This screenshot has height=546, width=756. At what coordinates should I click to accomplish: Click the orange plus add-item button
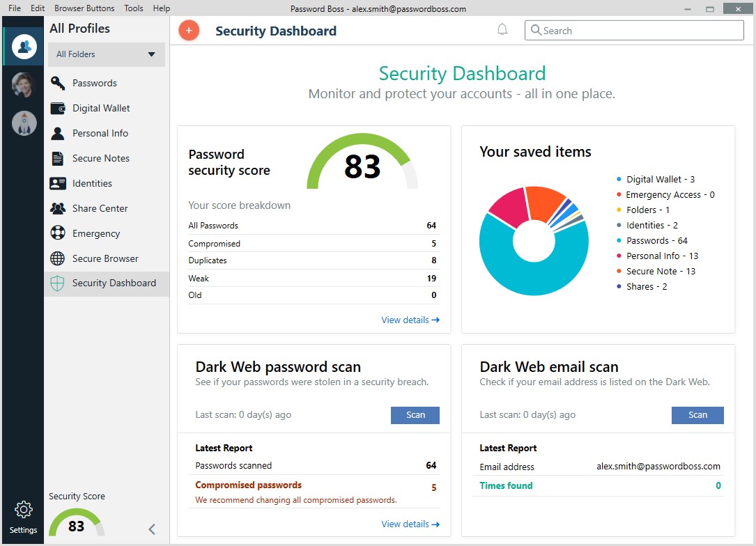pos(189,31)
